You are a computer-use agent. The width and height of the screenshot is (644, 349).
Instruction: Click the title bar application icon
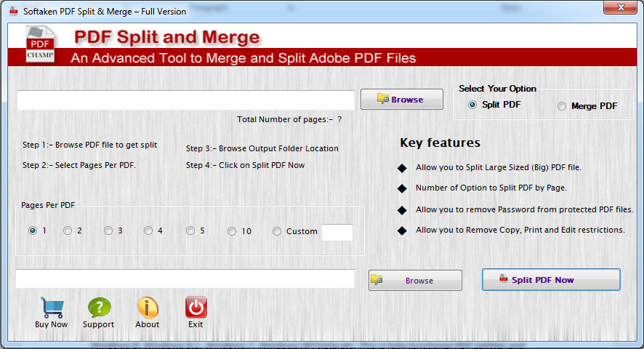[x=13, y=11]
